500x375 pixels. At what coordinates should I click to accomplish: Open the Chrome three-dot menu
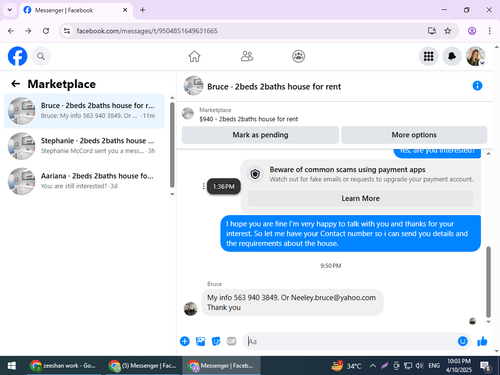tap(489, 31)
